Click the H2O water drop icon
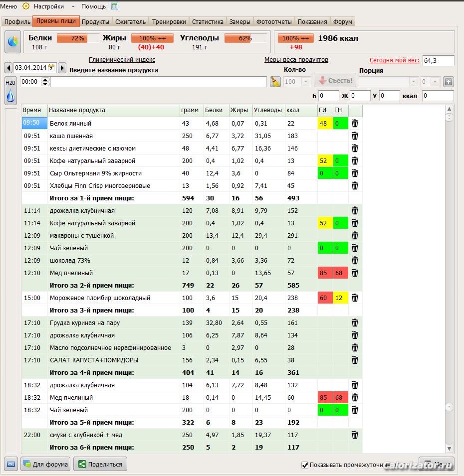Screen dimensions: 464x476 coord(10,91)
